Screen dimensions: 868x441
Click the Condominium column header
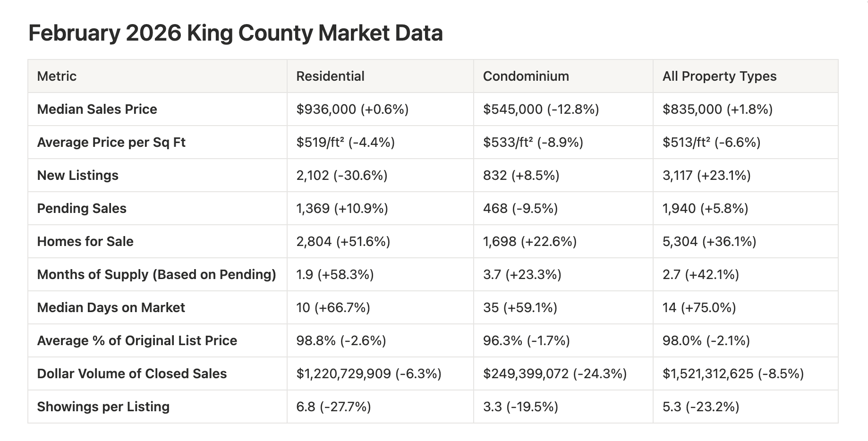click(526, 76)
